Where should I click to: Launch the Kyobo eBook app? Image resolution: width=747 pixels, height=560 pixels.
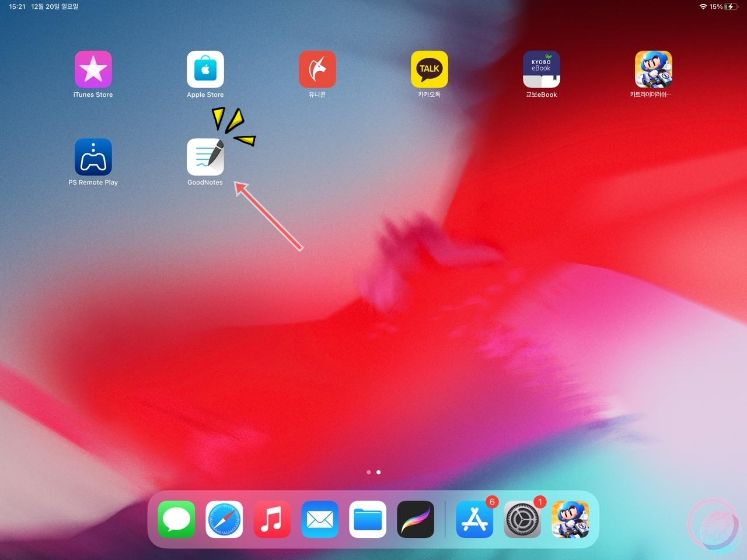click(x=542, y=69)
